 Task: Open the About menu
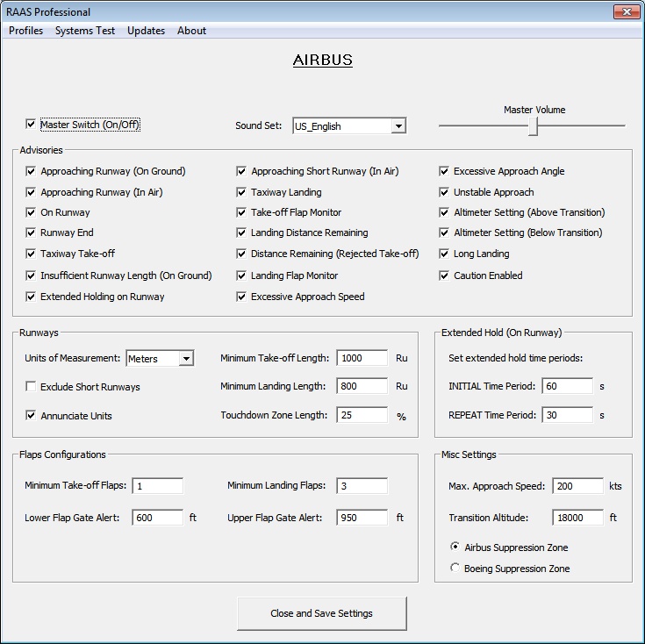[191, 31]
